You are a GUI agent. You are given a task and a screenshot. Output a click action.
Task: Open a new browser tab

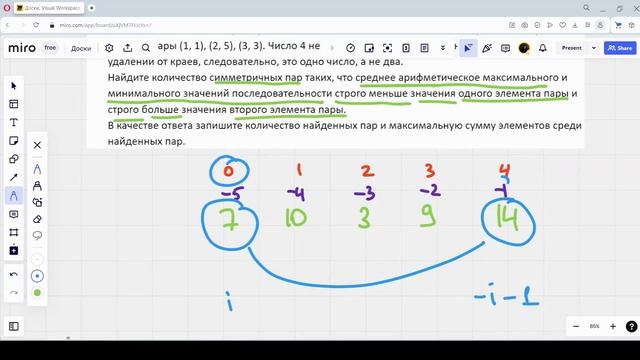tap(92, 8)
